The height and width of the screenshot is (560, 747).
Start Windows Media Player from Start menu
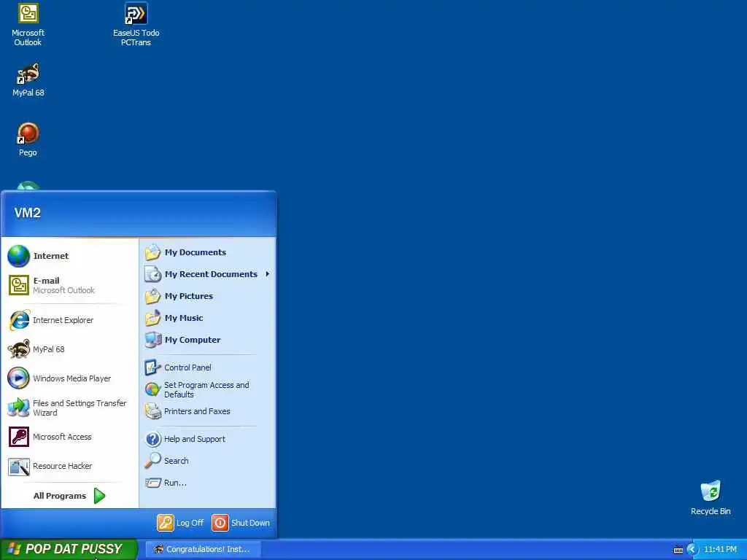coord(69,378)
